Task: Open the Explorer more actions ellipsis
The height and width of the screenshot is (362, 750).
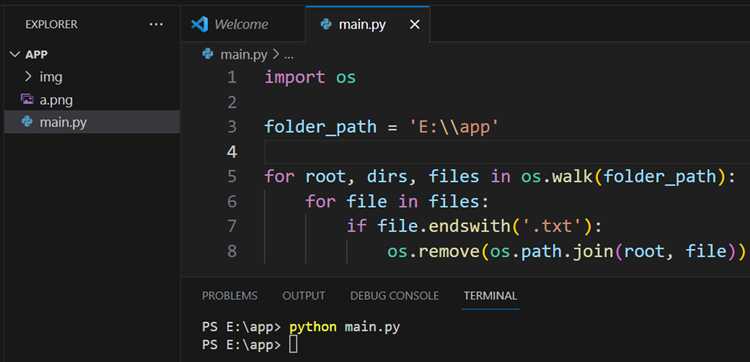Action: 156,24
